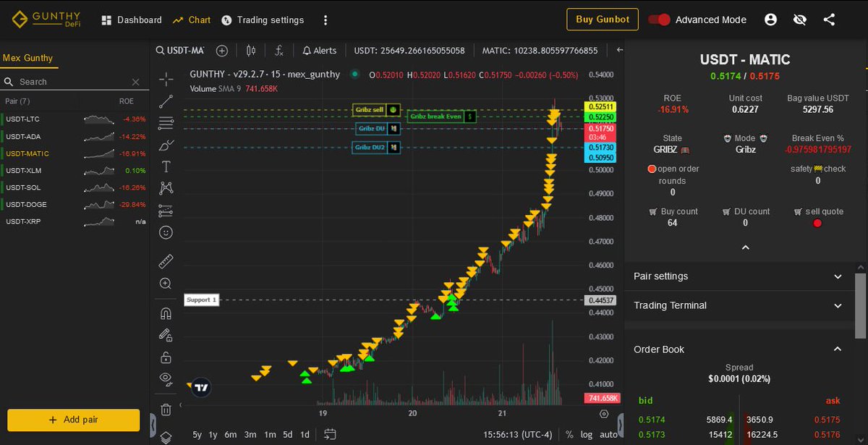The image size is (868, 445).
Task: Select the USDT-DOGE pair
Action: [75, 204]
